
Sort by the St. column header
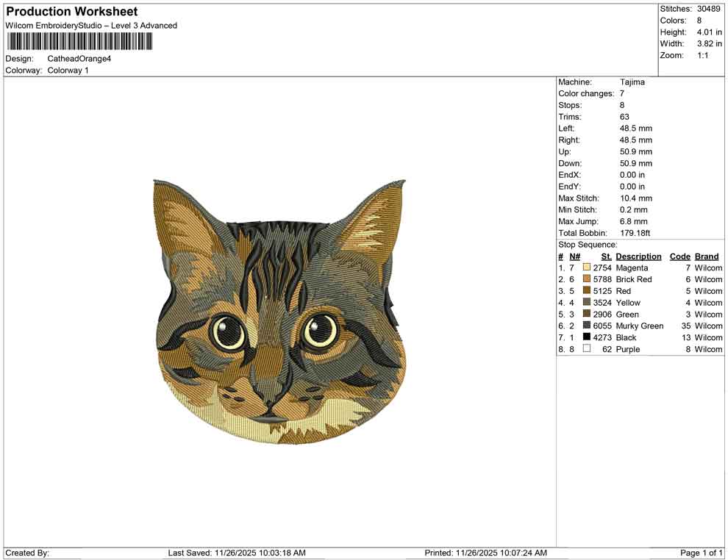tap(605, 256)
